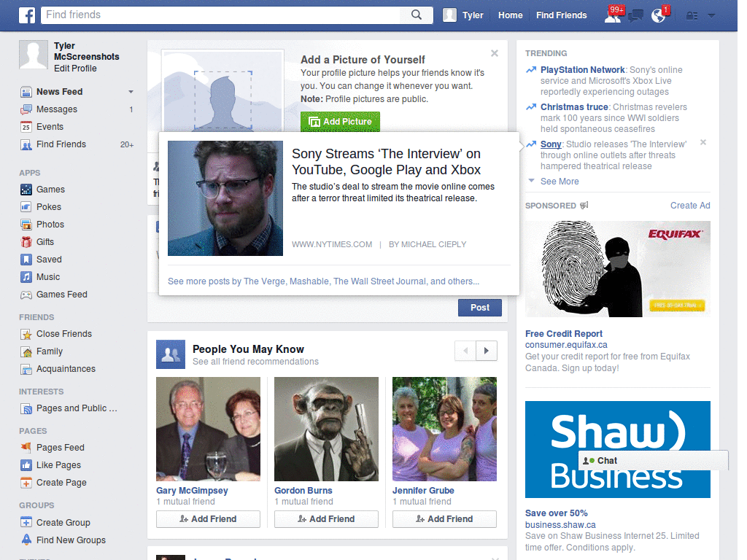
Task: Click See all friend recommendations
Action: pyautogui.click(x=255, y=362)
